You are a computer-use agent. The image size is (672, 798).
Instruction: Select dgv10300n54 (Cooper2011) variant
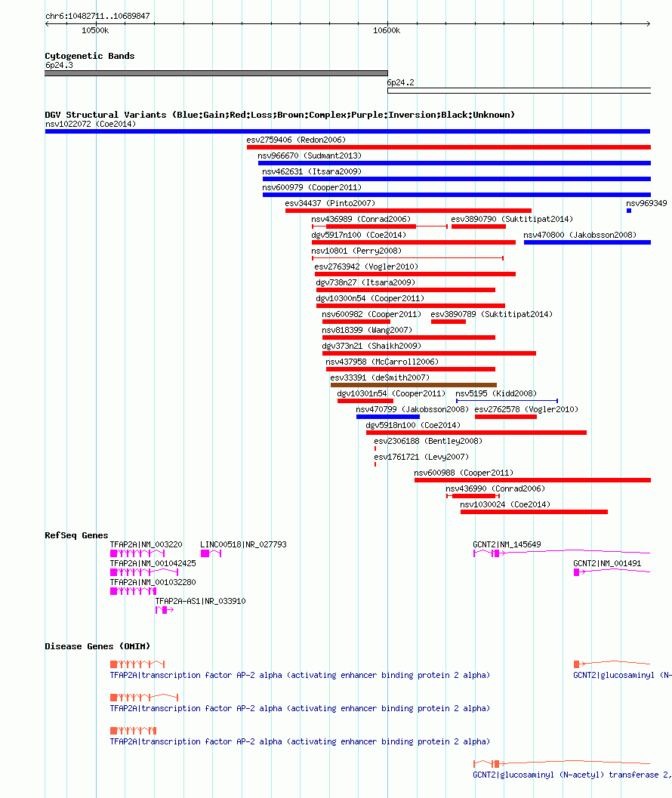[x=410, y=306]
